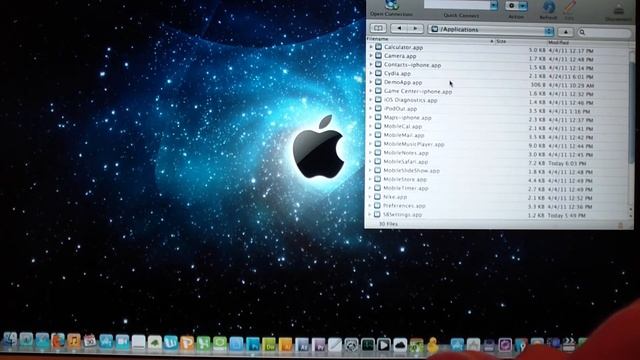
Task: Select the iOS Diagnostics.app row name
Action: point(411,100)
